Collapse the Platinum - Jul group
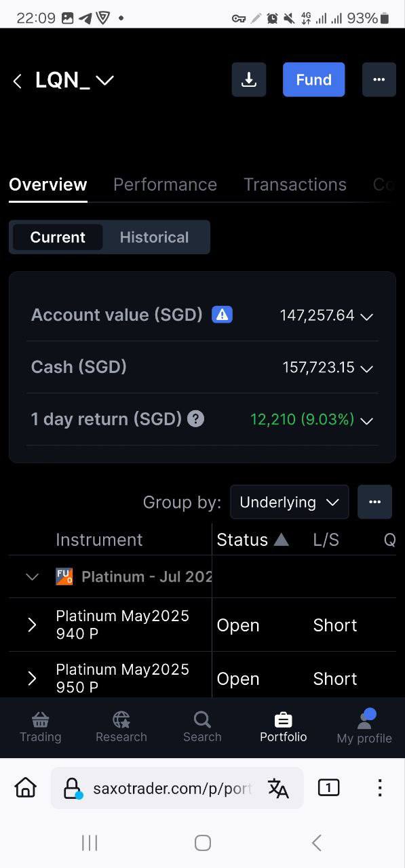Screen dimensions: 405x868 pyautogui.click(x=32, y=577)
